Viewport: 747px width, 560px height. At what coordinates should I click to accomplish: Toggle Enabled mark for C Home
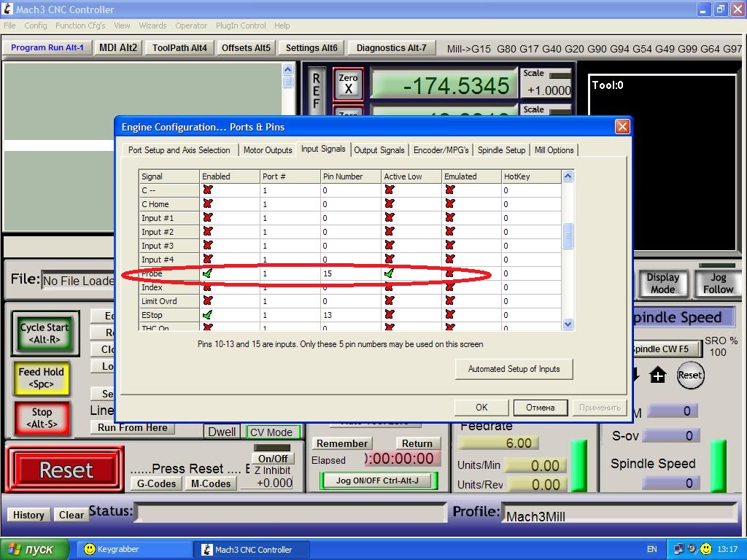207,204
